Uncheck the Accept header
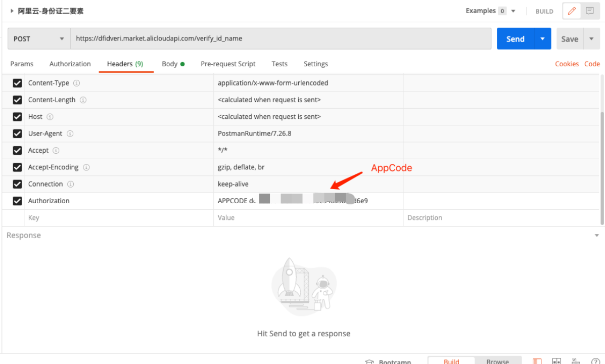 point(17,151)
